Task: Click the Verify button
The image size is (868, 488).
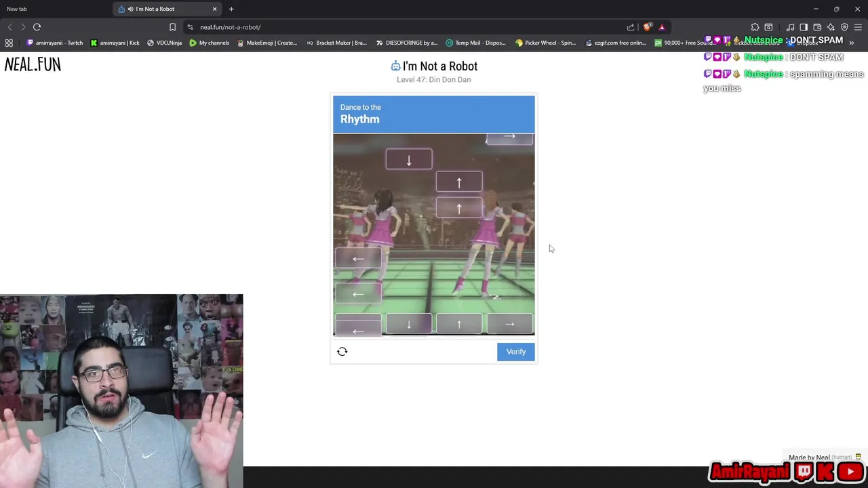Action: [x=515, y=352]
